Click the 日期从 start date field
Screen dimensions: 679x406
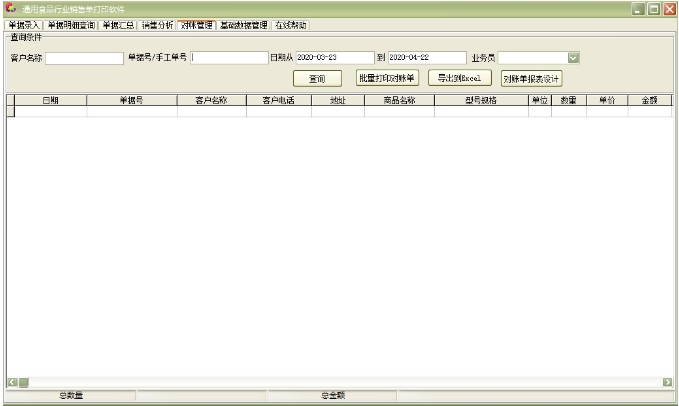335,58
